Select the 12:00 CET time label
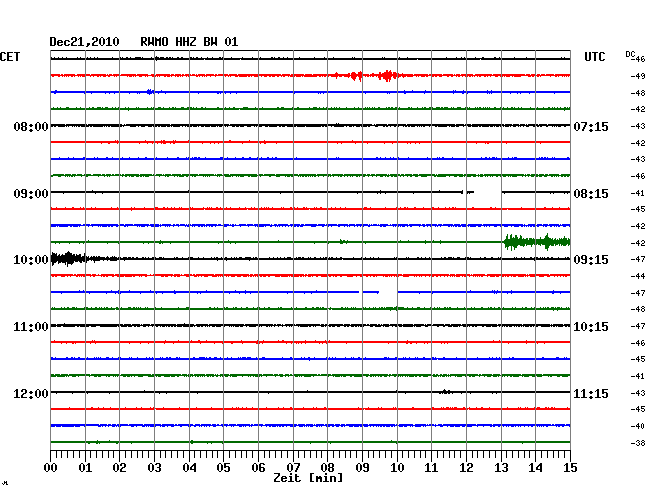 tap(31, 393)
